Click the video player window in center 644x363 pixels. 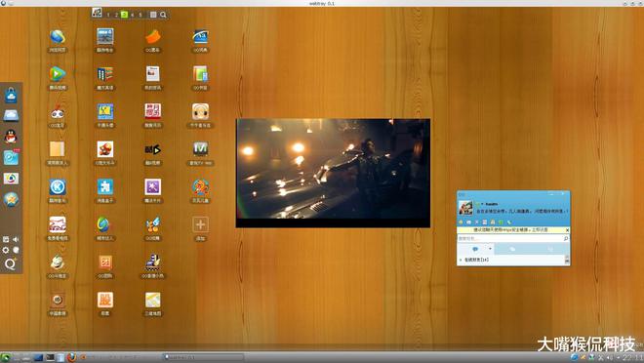[x=333, y=173]
